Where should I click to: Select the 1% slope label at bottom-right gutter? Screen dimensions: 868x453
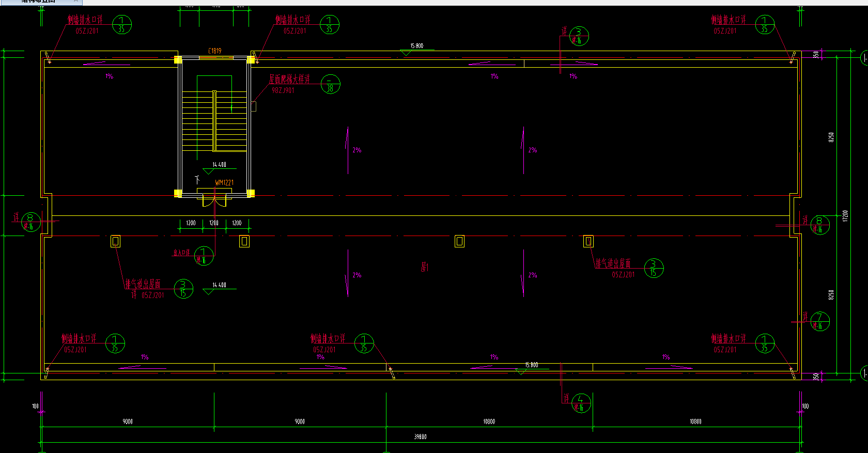coord(665,357)
